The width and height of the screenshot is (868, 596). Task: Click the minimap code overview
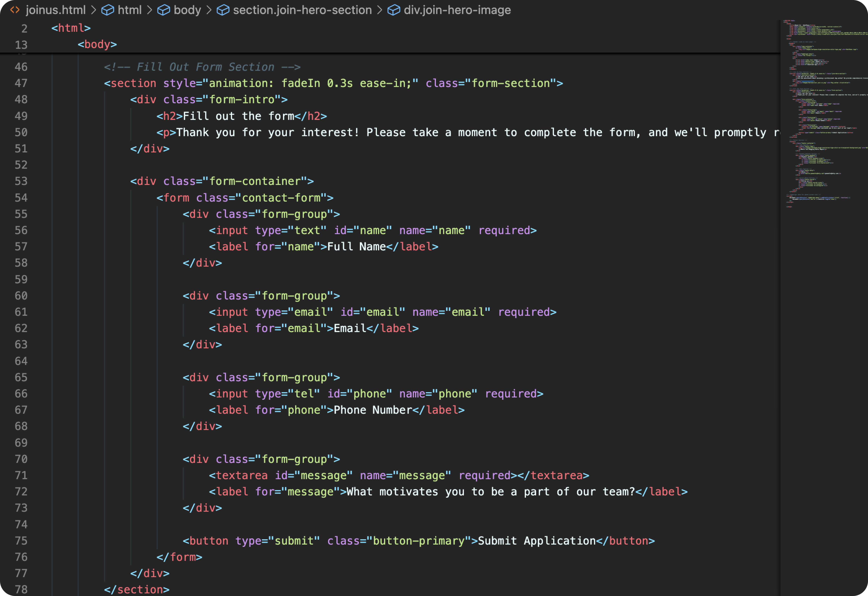[824, 114]
